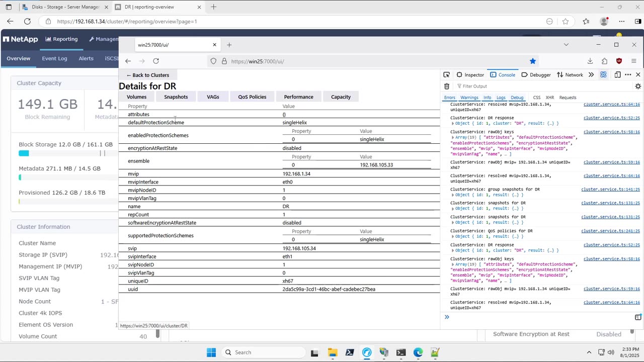
Task: Switch to DevTools Network tab
Action: coord(570,74)
